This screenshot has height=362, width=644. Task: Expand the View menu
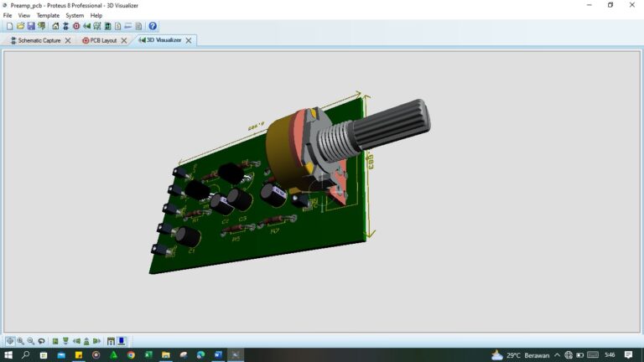[24, 15]
